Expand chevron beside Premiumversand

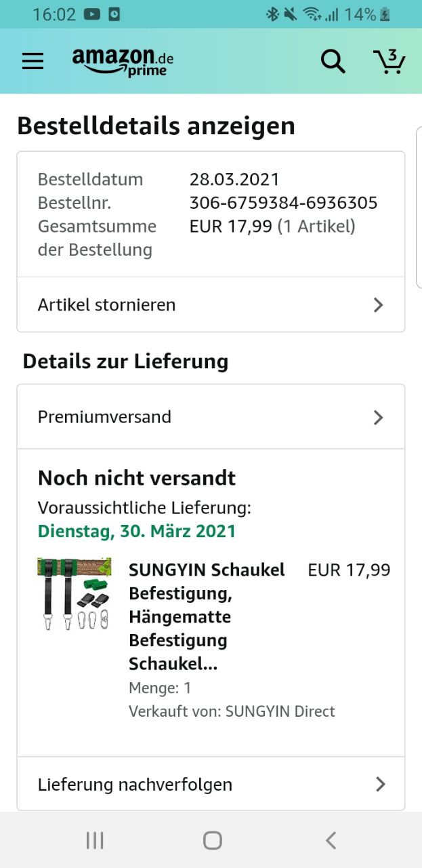coord(379,417)
